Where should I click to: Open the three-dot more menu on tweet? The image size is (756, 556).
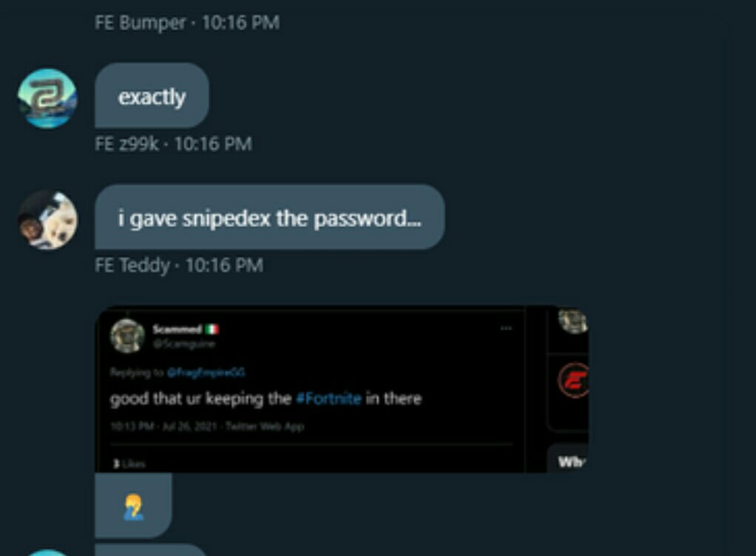[x=506, y=328]
